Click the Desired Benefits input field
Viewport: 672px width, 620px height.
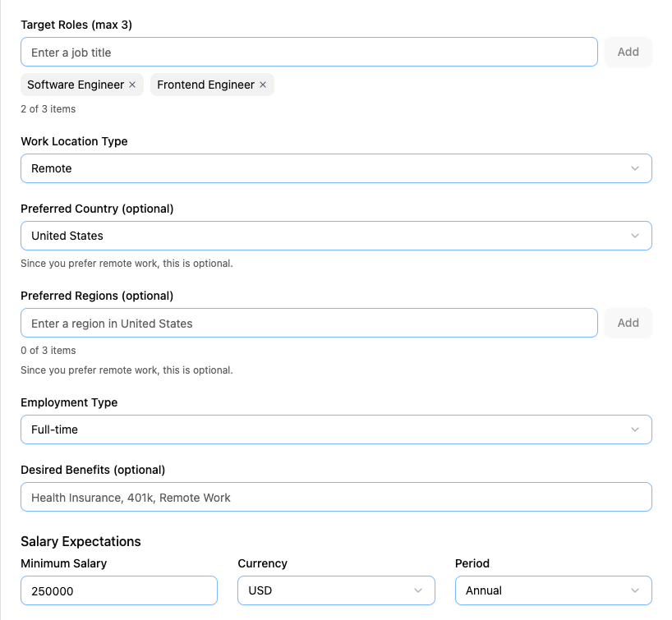click(336, 497)
